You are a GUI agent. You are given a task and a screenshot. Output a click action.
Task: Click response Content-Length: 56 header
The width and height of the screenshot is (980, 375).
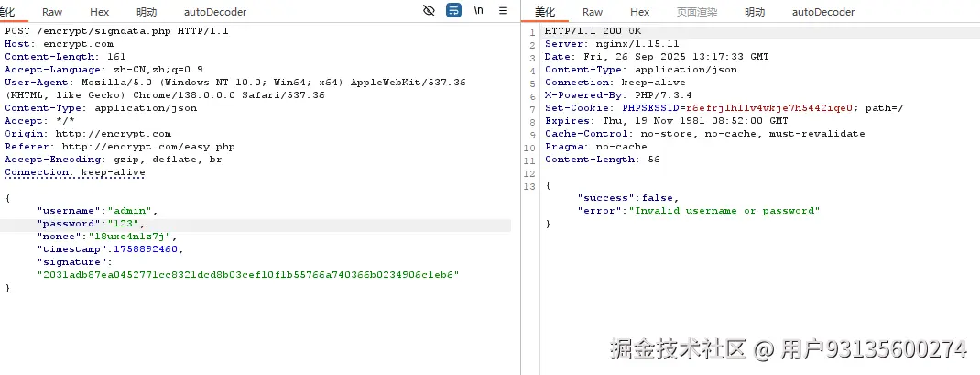(x=603, y=159)
